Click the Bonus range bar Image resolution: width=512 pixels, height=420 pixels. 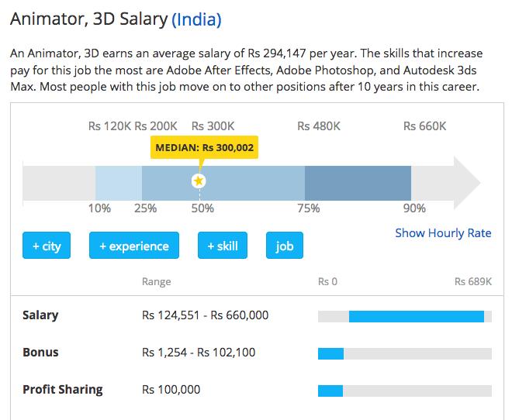(330, 353)
